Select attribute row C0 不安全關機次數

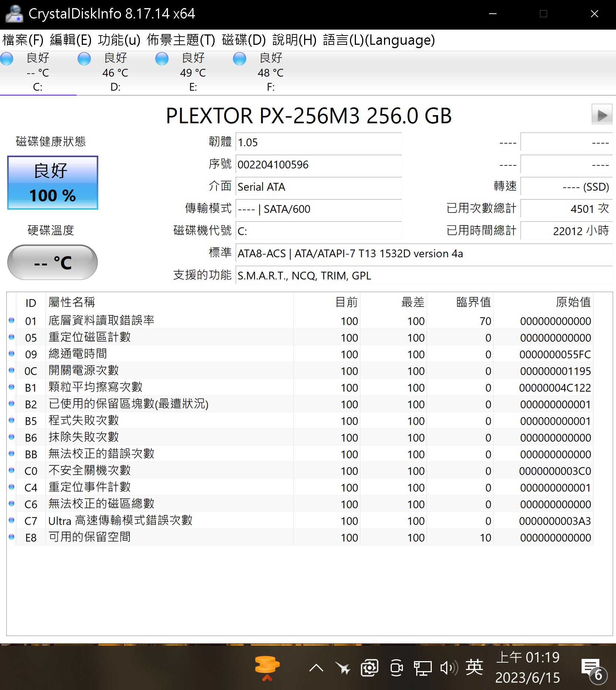point(300,470)
